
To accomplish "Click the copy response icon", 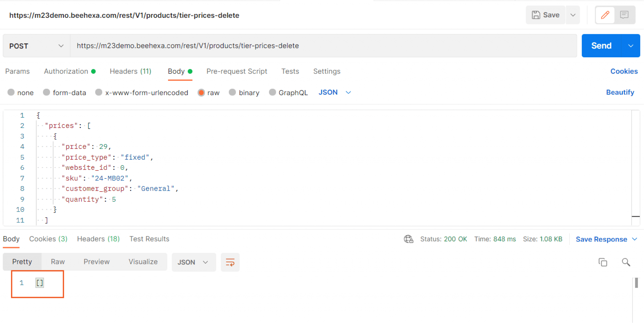I will click(x=602, y=262).
